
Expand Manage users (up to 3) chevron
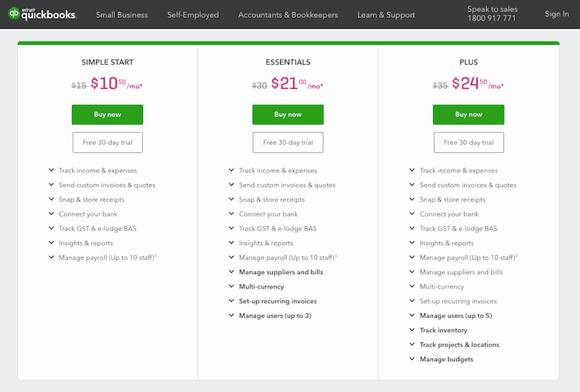[x=231, y=315]
